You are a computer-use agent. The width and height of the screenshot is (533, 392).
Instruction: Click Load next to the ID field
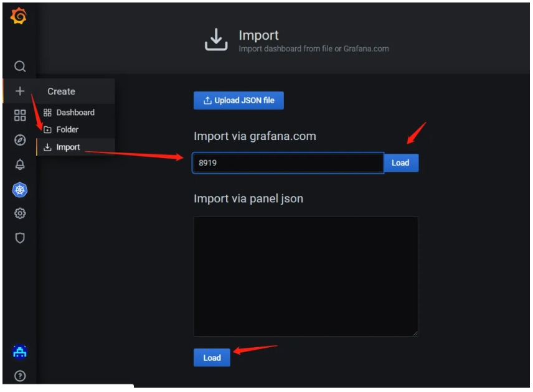click(x=401, y=163)
